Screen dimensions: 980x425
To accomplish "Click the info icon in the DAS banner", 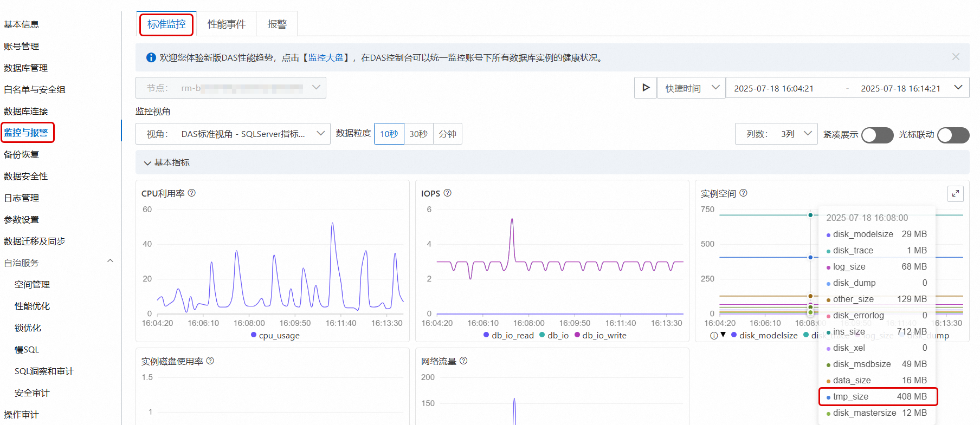I will 151,57.
